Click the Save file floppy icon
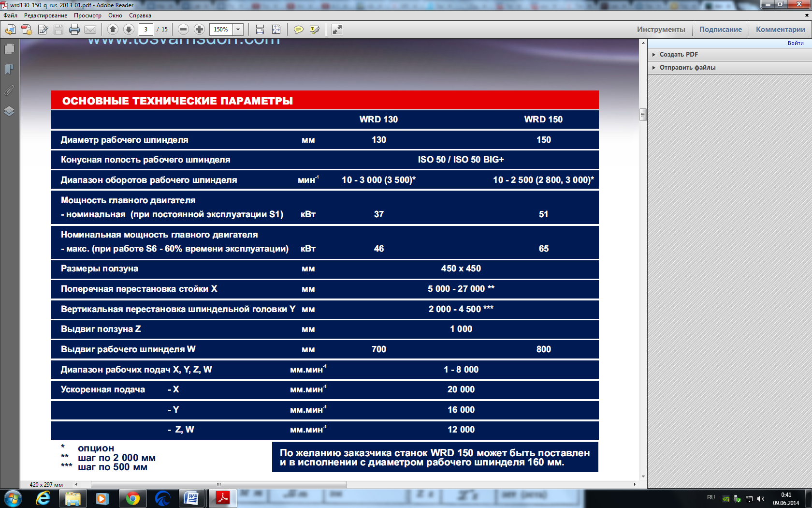Screen dimensions: 812x508 point(58,30)
